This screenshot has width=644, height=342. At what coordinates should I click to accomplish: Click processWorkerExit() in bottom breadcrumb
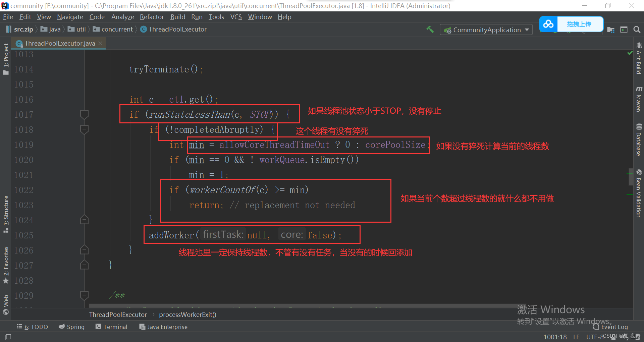click(x=187, y=315)
